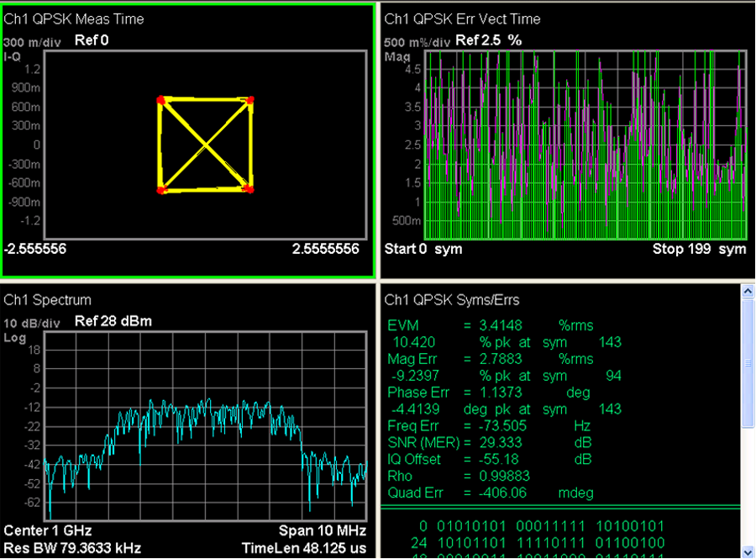Select the 'Ch1 QPSK Syms/Errs' trace title
Viewport: 756px width, 559px height.
(x=452, y=299)
